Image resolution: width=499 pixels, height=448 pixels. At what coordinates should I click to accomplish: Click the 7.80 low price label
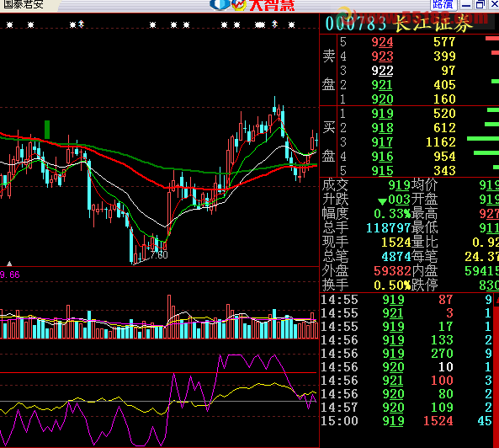[x=158, y=254]
